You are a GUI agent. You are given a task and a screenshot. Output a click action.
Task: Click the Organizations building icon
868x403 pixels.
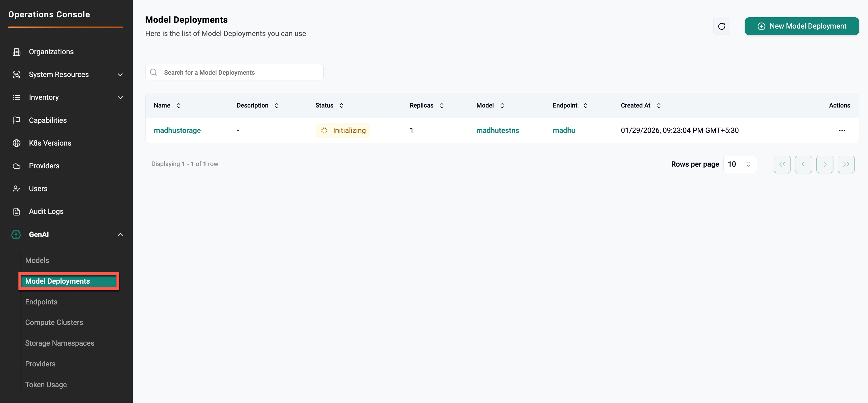(x=16, y=52)
